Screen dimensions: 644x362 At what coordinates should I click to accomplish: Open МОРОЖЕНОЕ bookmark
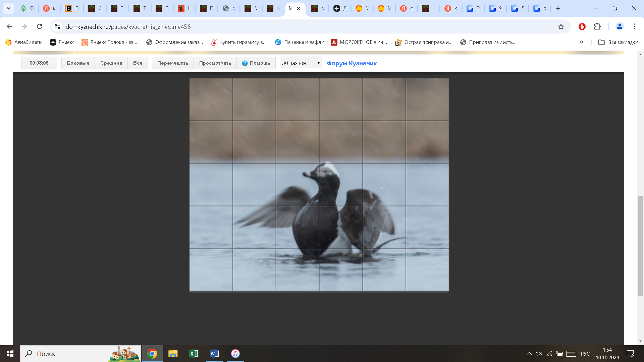(x=359, y=42)
